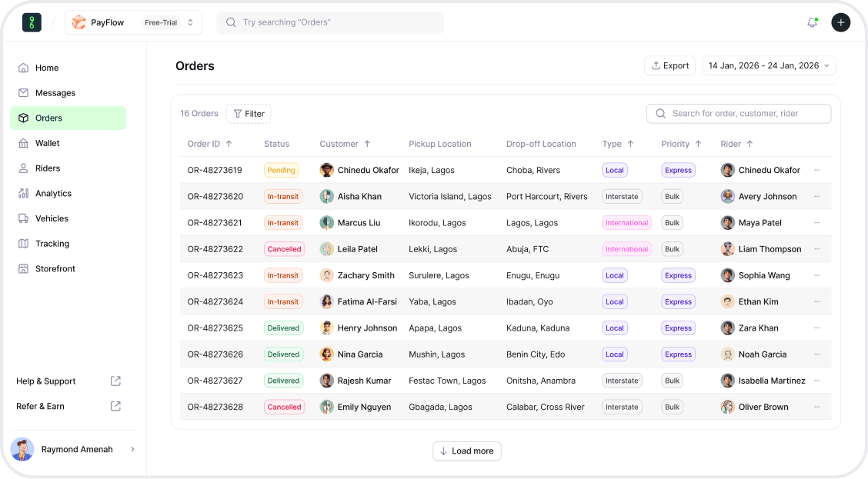
Task: Click the plus icon in top bar
Action: [840, 22]
